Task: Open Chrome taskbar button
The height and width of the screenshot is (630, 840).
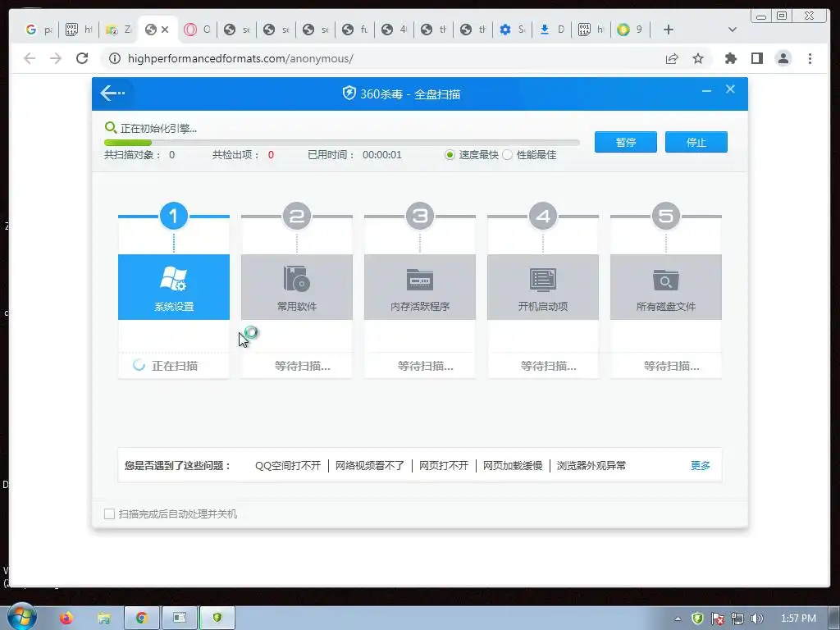Action: click(141, 618)
